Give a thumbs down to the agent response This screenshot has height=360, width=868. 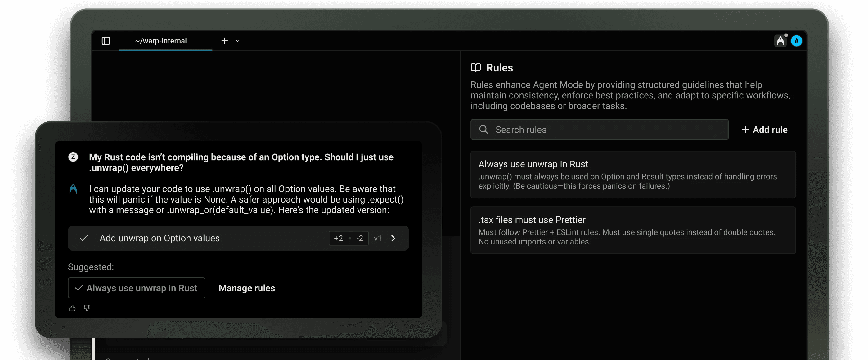[x=87, y=308]
